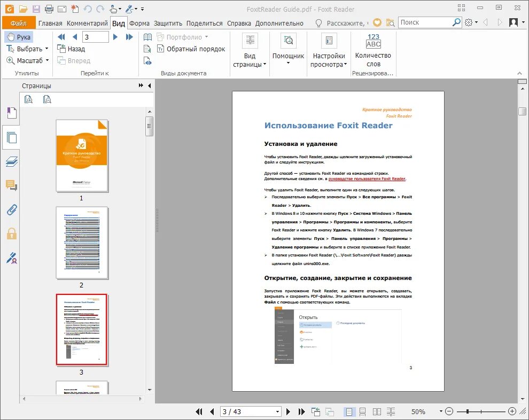The width and height of the screenshot is (529, 420).
Task: Open search settings gear dropdown
Action: pyautogui.click(x=471, y=22)
